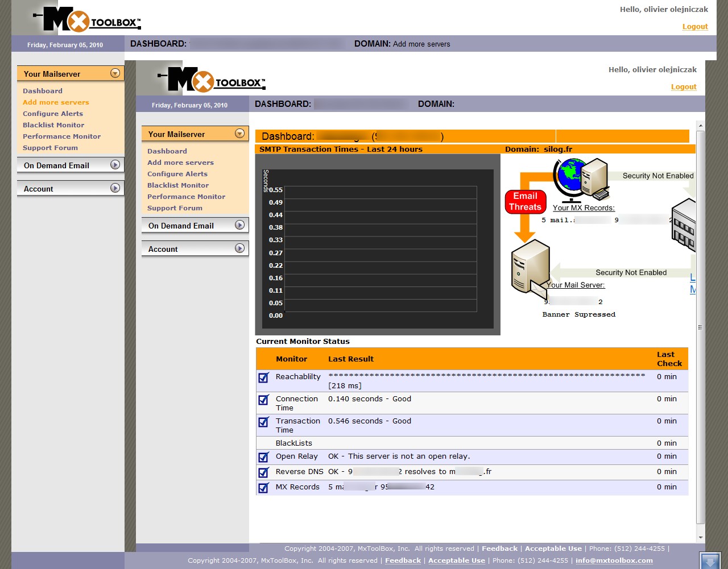This screenshot has width=728, height=569.
Task: Open Support Forum in outer sidebar
Action: click(50, 148)
